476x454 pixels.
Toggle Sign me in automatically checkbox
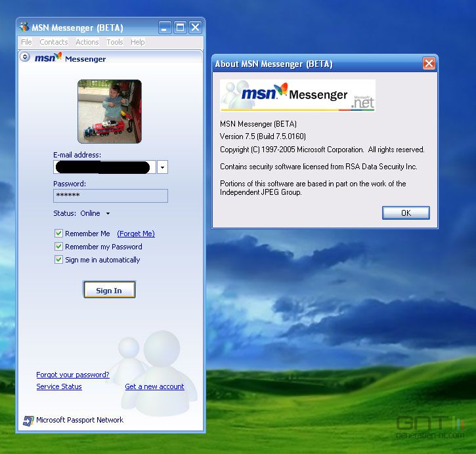pos(58,259)
